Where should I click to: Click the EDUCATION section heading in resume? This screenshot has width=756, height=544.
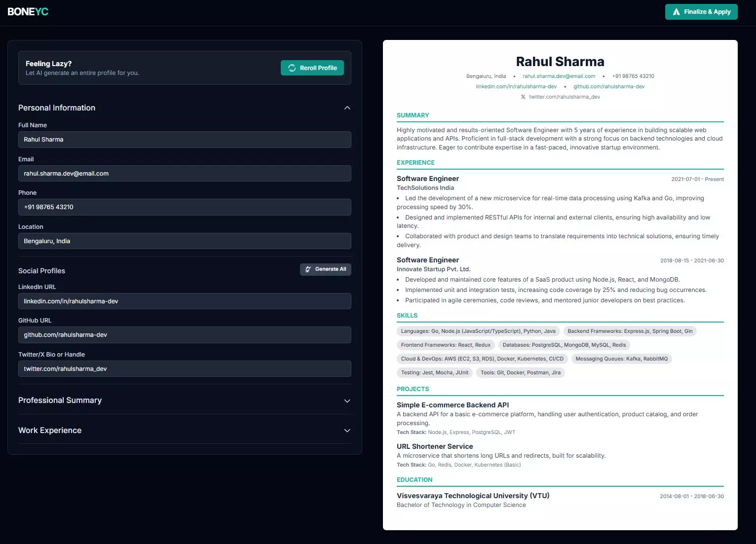415,480
